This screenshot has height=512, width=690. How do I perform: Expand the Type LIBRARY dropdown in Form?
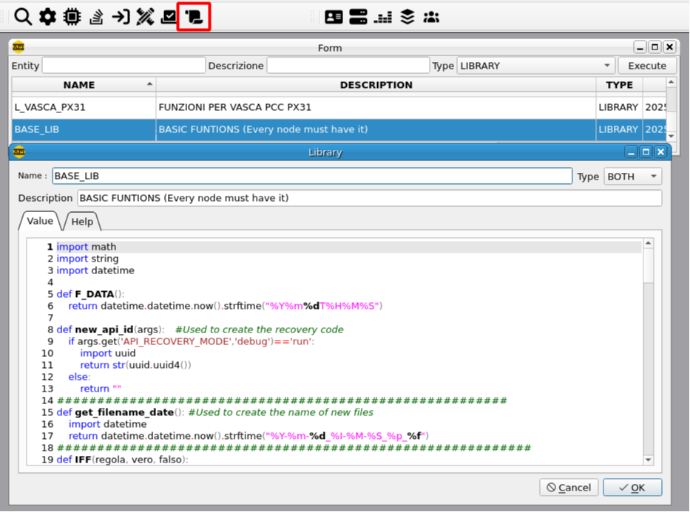[x=538, y=65]
